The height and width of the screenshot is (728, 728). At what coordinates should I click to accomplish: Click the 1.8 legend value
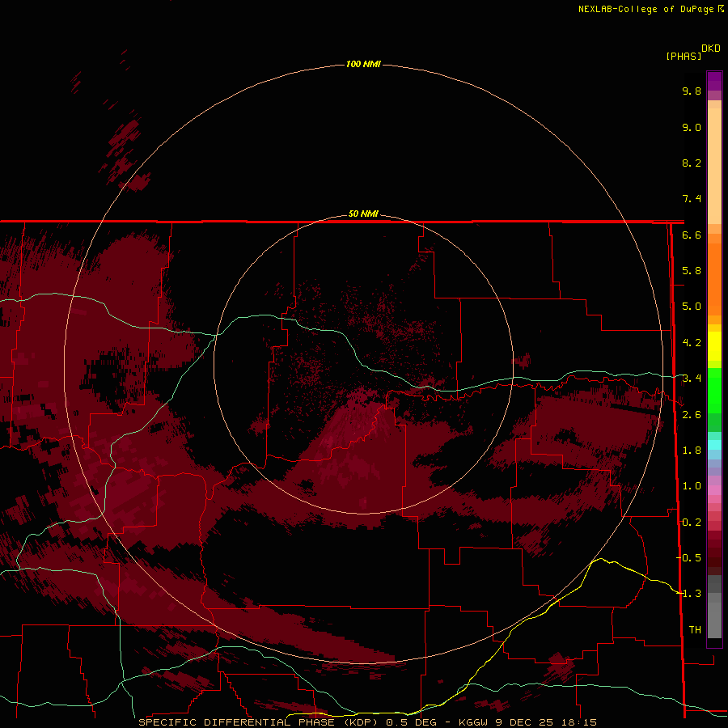click(x=692, y=451)
